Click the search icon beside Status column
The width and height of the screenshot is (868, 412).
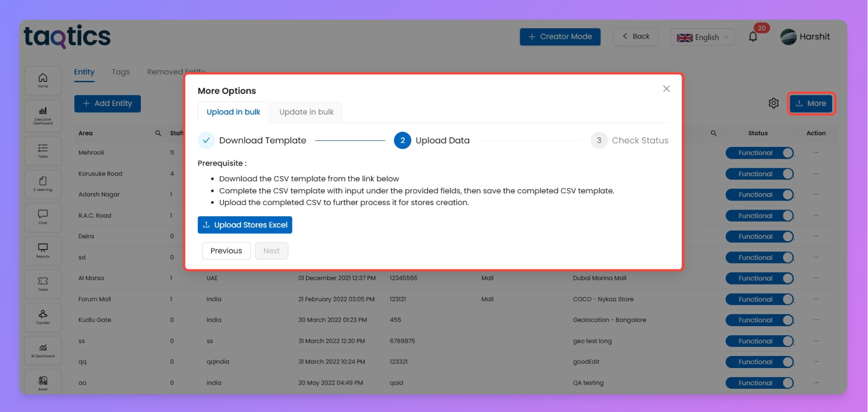pyautogui.click(x=713, y=133)
